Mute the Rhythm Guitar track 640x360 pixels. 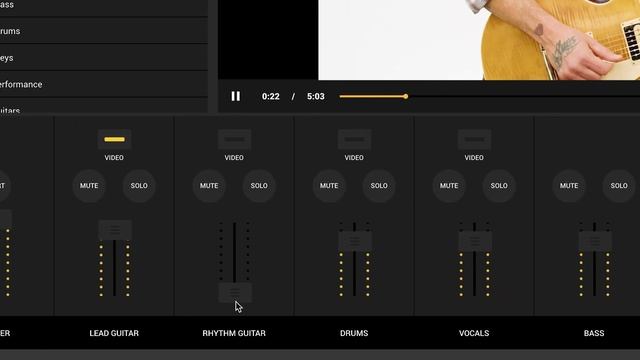point(209,186)
